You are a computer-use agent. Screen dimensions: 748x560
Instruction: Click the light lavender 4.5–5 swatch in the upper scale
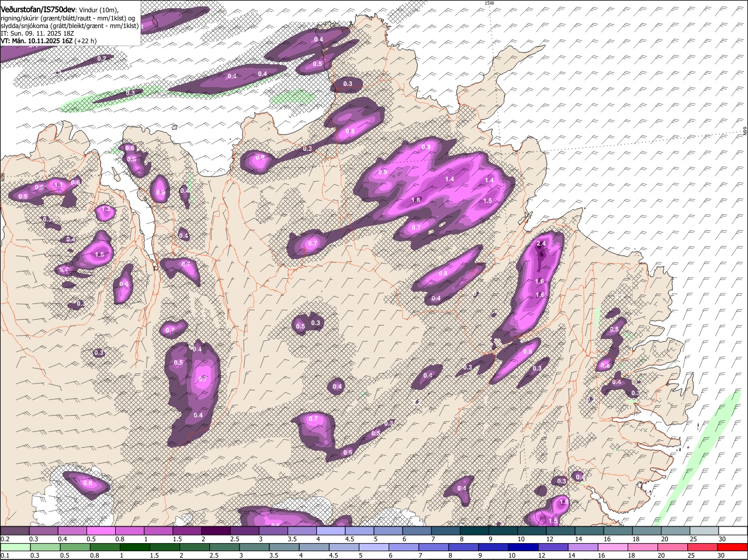point(359,530)
